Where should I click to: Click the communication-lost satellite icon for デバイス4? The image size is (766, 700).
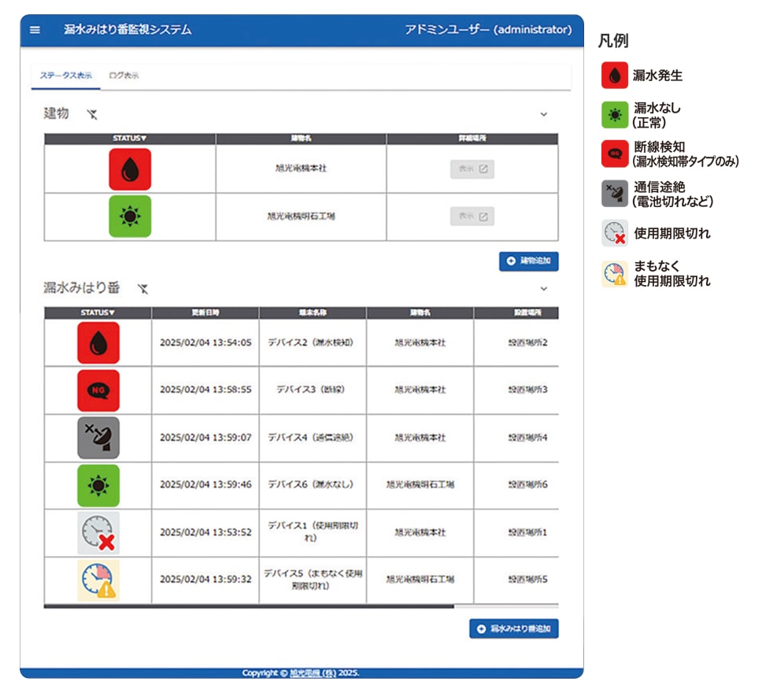tap(98, 438)
